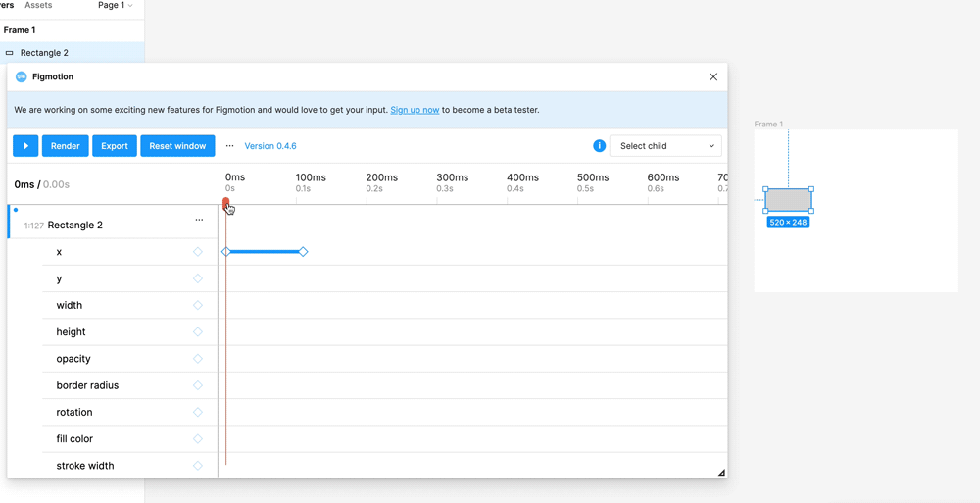Toggle keyframe diamond for the rotation property
The width and height of the screenshot is (980, 503).
tap(198, 412)
